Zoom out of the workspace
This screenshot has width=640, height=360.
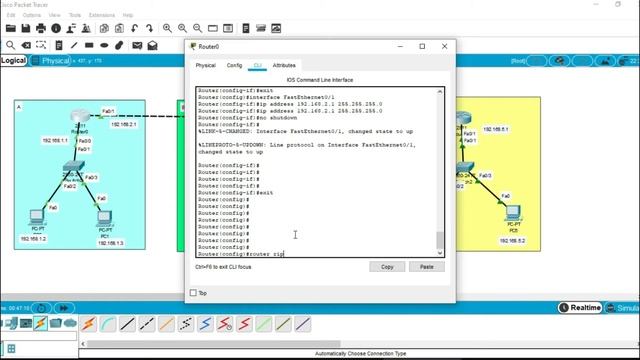tap(198, 28)
